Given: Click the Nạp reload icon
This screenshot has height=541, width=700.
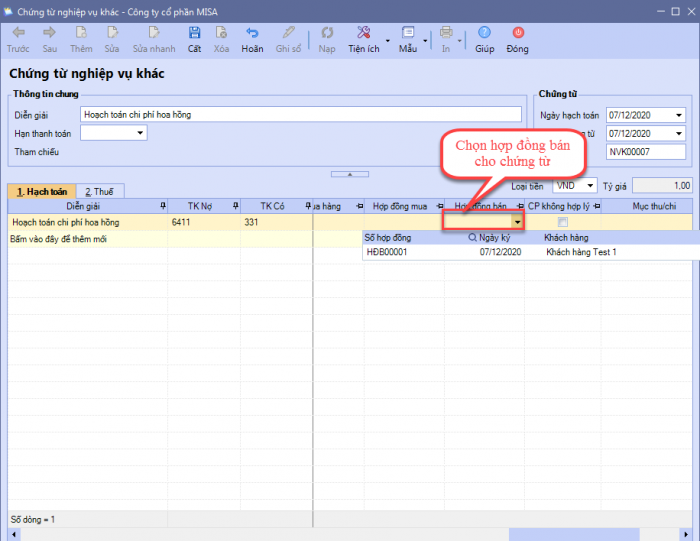Looking at the screenshot, I should click(326, 34).
